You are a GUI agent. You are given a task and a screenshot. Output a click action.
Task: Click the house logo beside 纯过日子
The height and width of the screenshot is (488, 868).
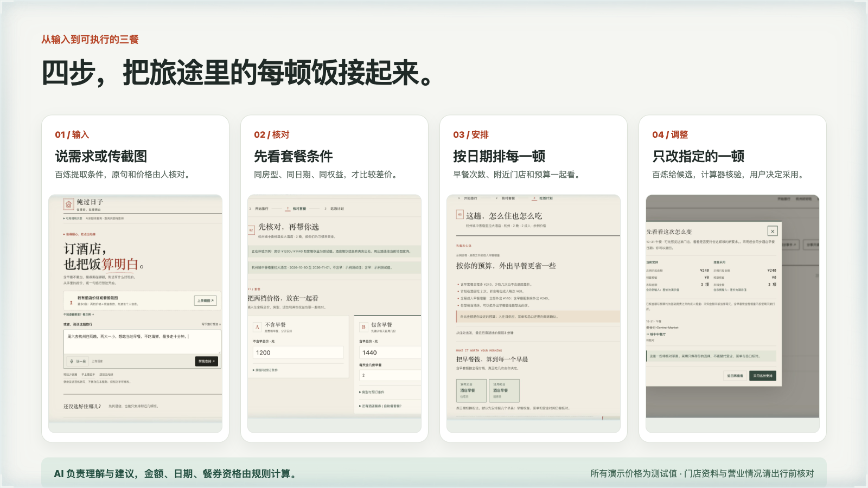69,204
